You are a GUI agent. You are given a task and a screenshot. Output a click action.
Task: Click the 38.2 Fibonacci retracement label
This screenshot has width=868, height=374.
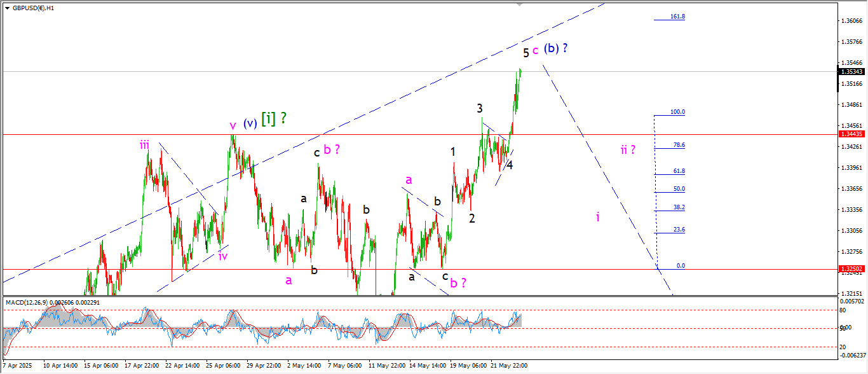pos(679,207)
